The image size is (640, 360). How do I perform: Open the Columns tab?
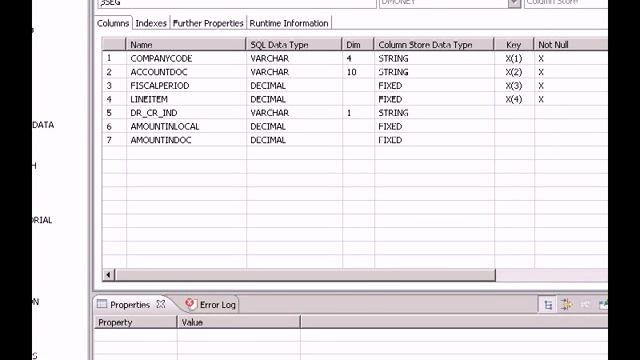[113, 23]
